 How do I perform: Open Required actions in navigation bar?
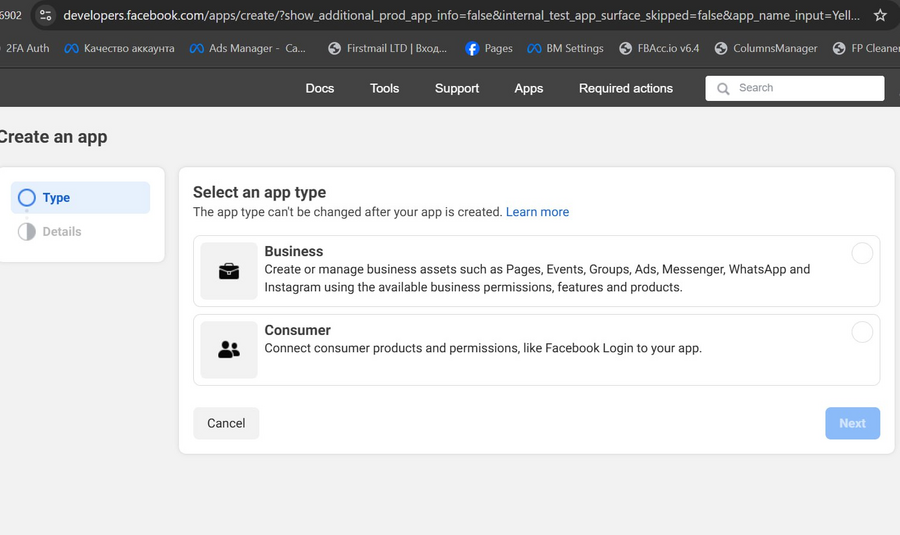626,88
